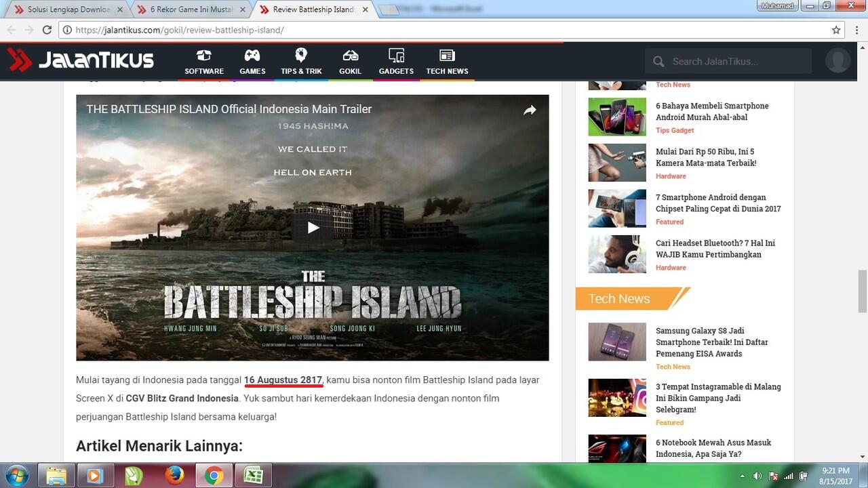This screenshot has width=868, height=488.
Task: Open article 3 Tempat Instagramable di Malang
Action: pyautogui.click(x=718, y=398)
